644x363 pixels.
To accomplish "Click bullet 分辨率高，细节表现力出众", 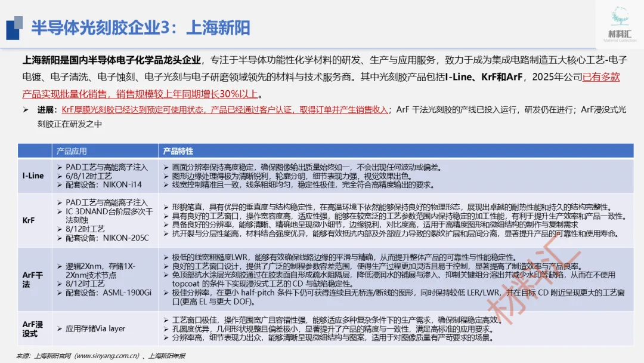I will click(x=333, y=337).
